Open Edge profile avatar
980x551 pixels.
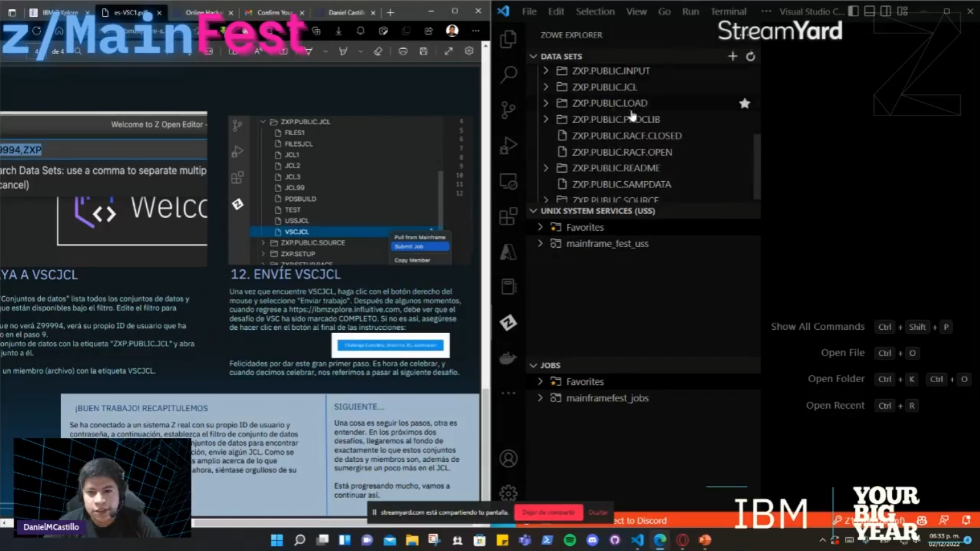point(452,30)
